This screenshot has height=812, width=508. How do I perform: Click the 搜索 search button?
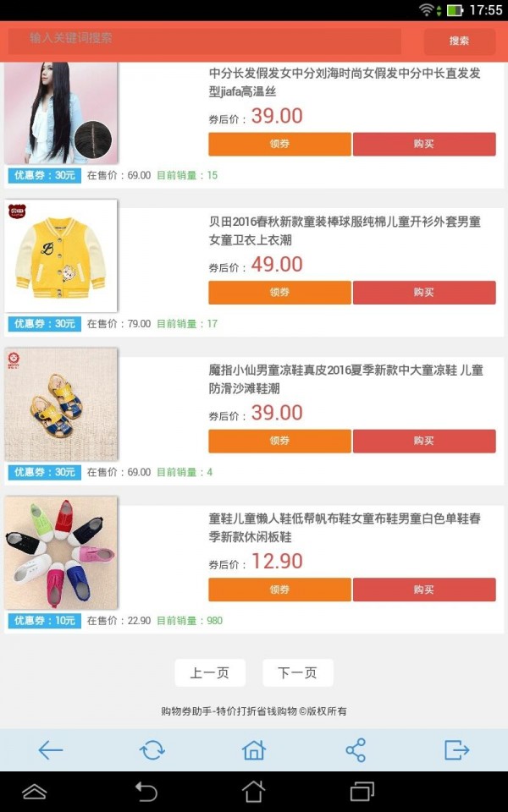point(459,41)
